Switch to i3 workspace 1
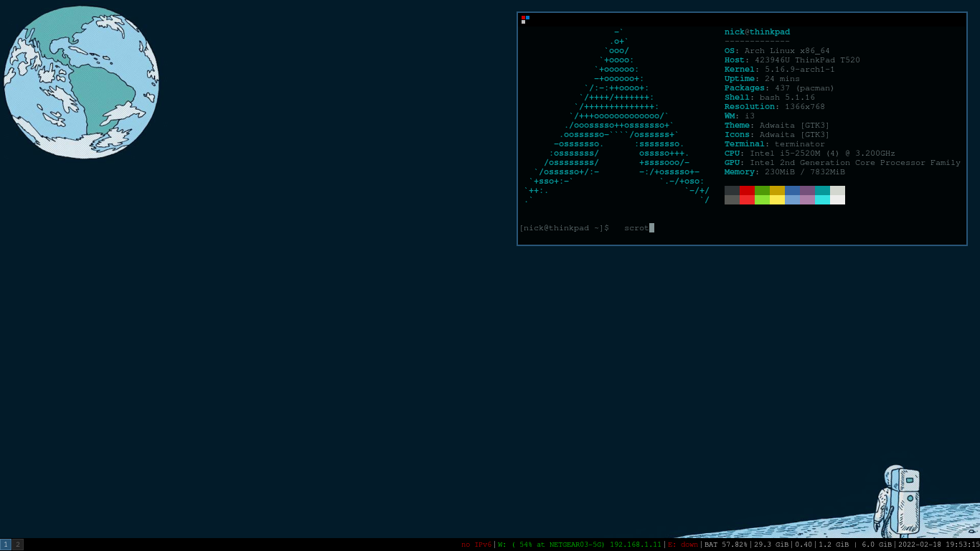 click(x=6, y=545)
